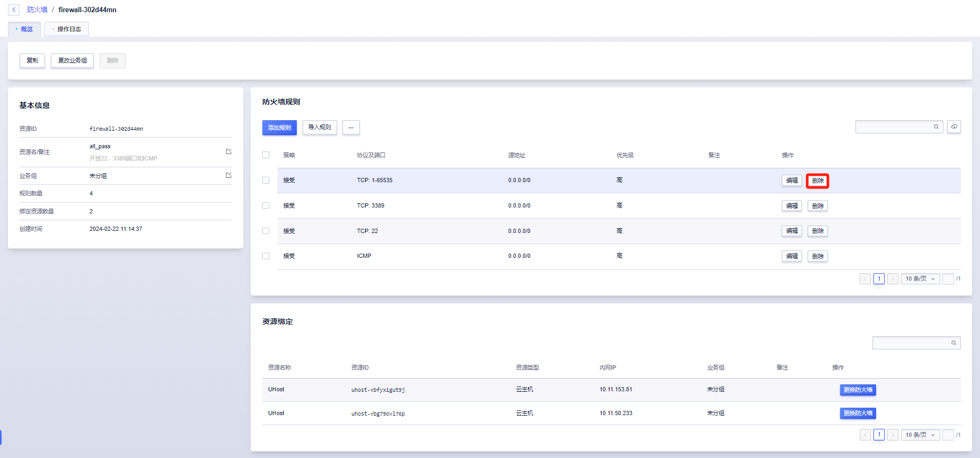Open the more actions (…) menu beside 导入规则
The width and height of the screenshot is (980, 458).
coord(351,128)
